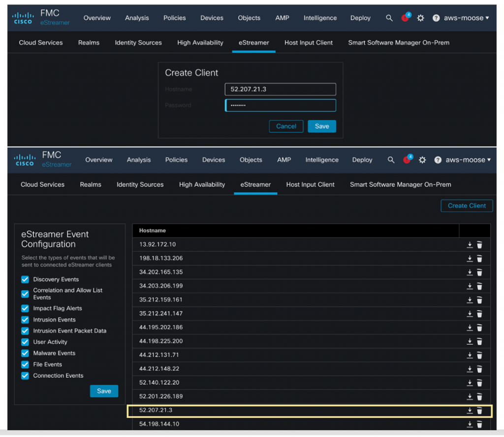Delete the 52.207.21.3 eStreamer client
The height and width of the screenshot is (437, 504).
pos(479,411)
